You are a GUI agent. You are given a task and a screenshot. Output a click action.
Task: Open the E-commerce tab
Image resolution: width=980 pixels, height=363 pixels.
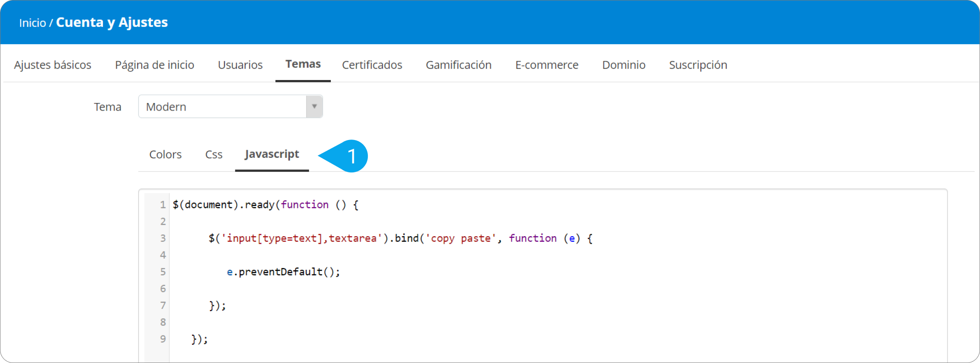(x=547, y=65)
